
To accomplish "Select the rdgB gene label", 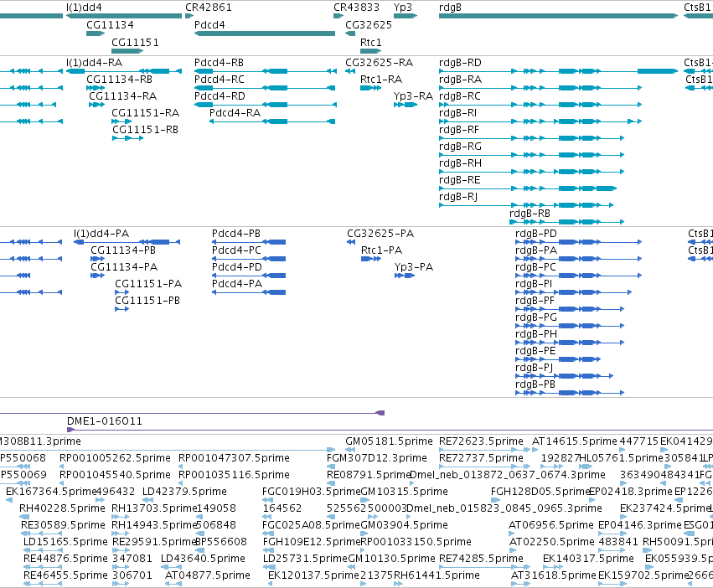I will (450, 8).
